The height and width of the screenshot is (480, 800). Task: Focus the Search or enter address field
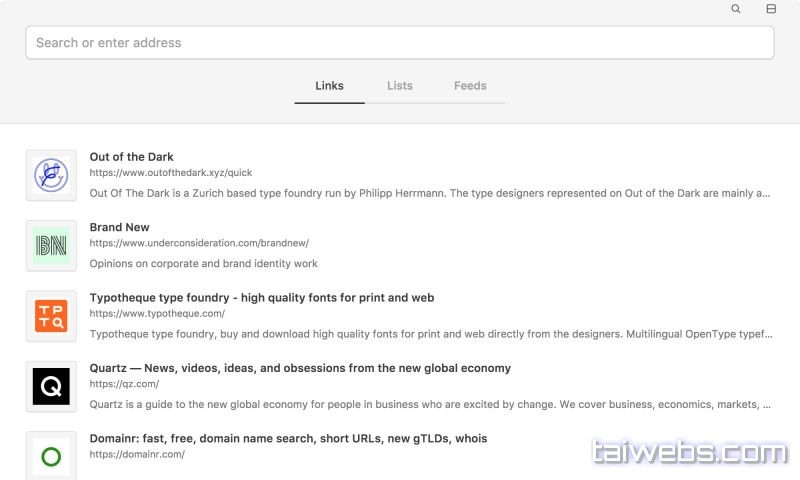click(400, 43)
